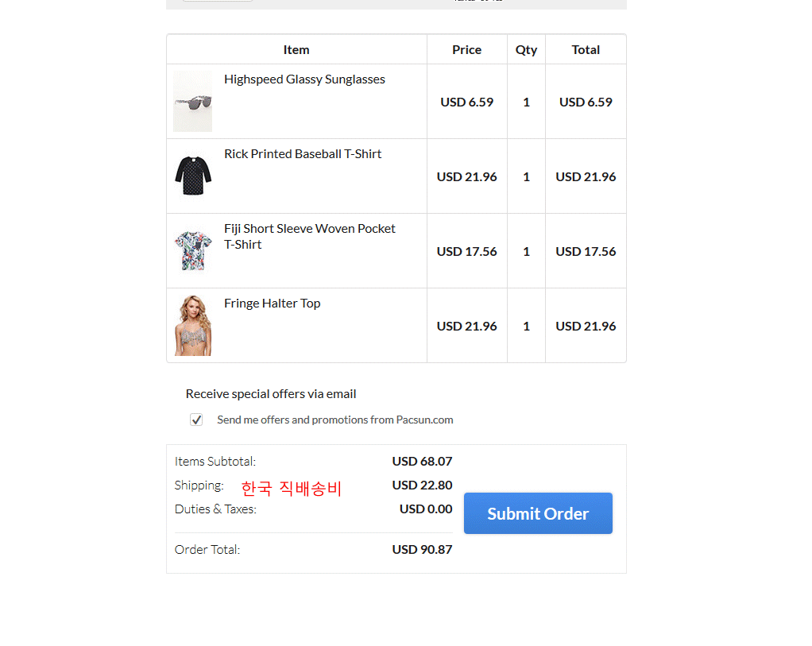This screenshot has height=646, width=812.
Task: Click the "Send me offers and promotions" label
Action: [334, 420]
